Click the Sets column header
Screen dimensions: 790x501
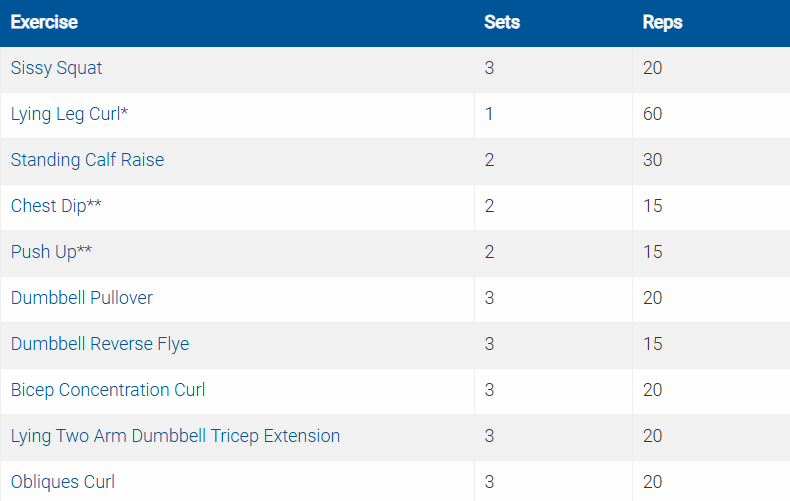tap(502, 22)
